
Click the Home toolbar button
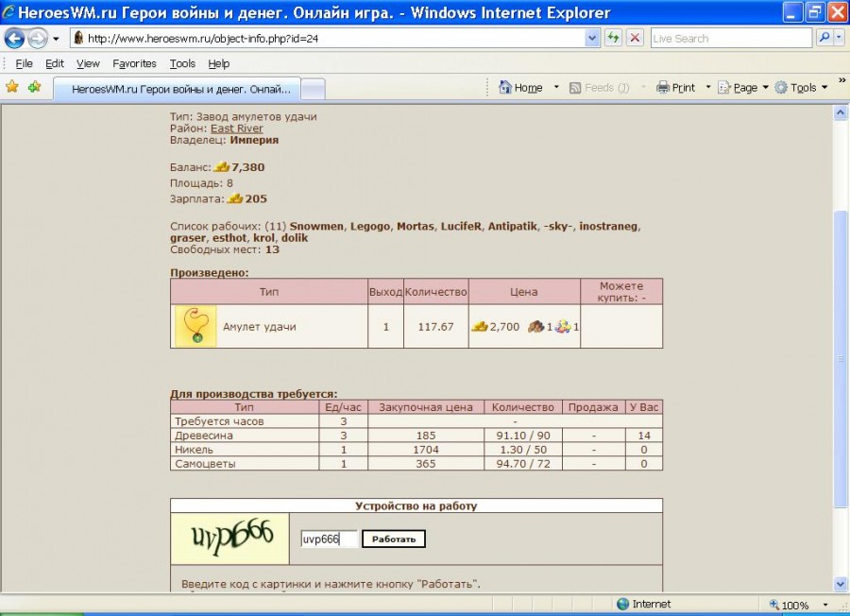(x=521, y=87)
